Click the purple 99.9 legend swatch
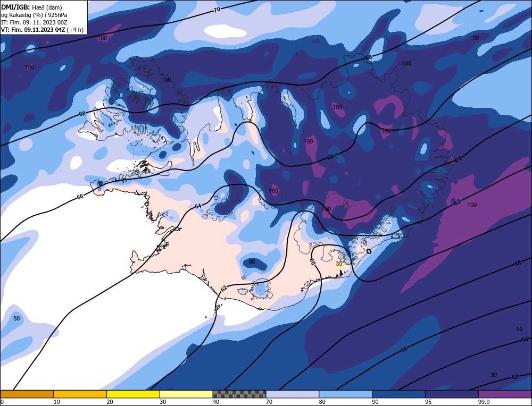Screen dimensions: 532x406 [505, 394]
